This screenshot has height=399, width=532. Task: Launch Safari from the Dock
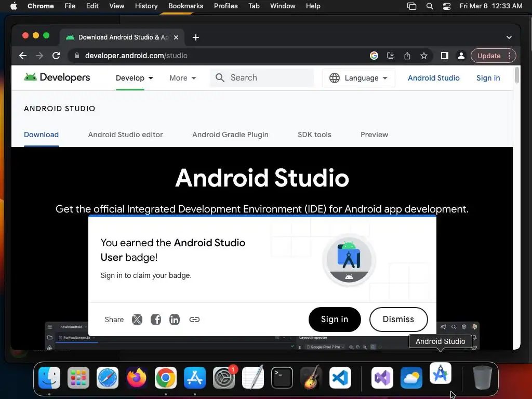108,378
